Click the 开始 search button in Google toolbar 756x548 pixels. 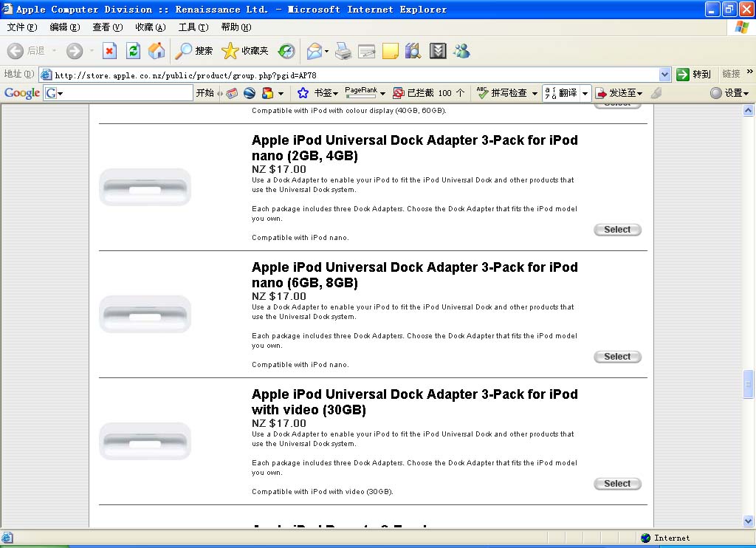[x=205, y=92]
